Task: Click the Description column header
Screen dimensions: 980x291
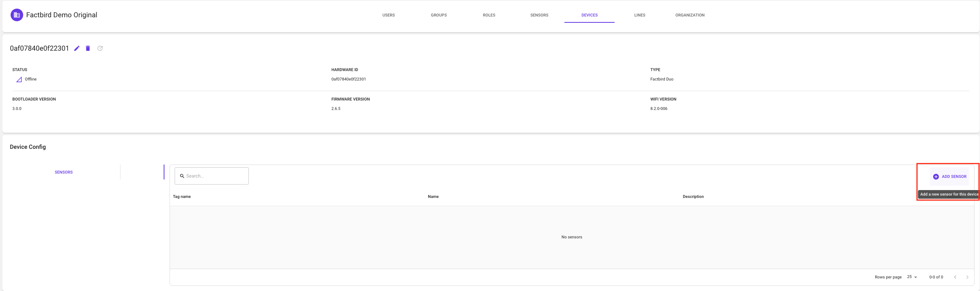Action: pos(693,196)
